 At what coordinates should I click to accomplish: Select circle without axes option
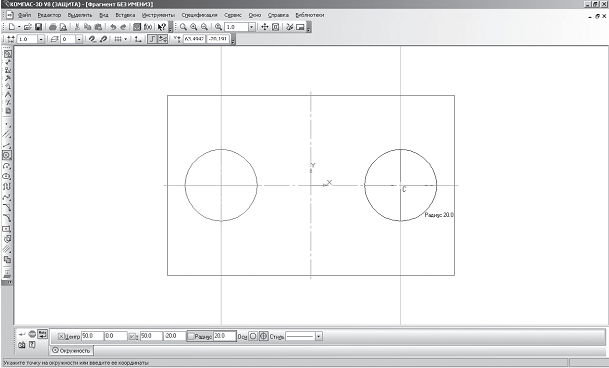(253, 336)
